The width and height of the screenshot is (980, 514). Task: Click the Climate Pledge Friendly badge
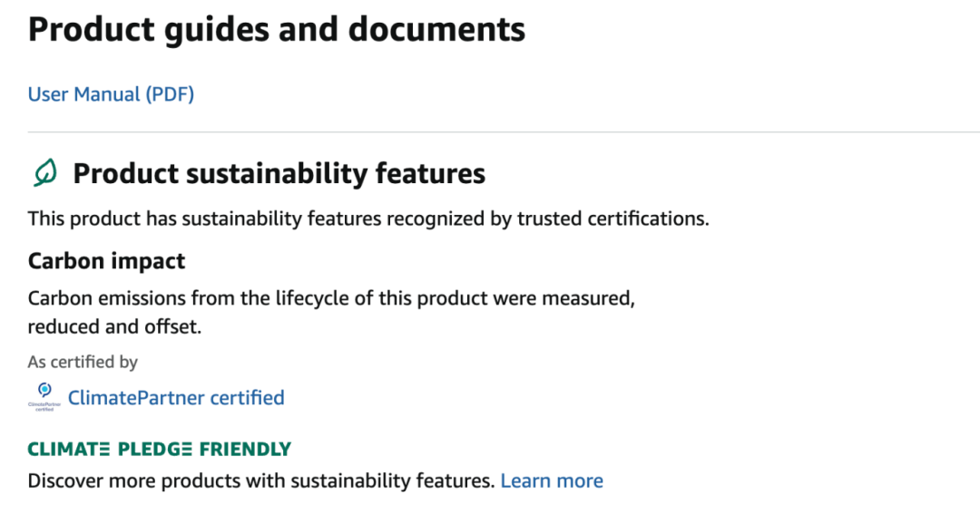(x=160, y=449)
